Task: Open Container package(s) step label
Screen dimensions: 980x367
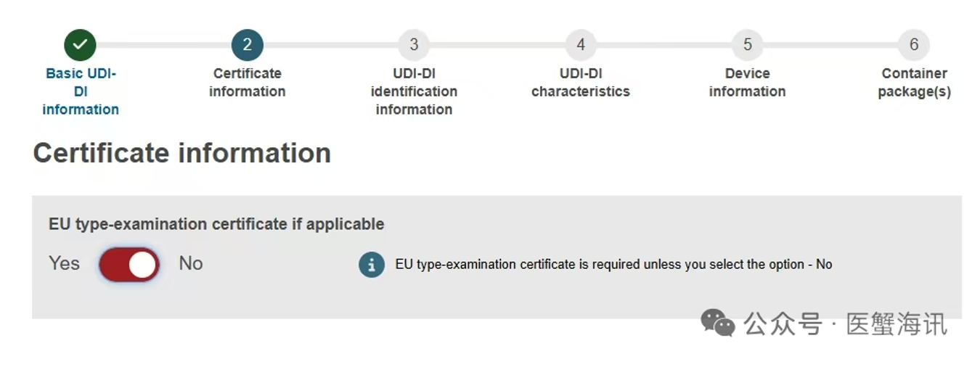Action: (914, 83)
